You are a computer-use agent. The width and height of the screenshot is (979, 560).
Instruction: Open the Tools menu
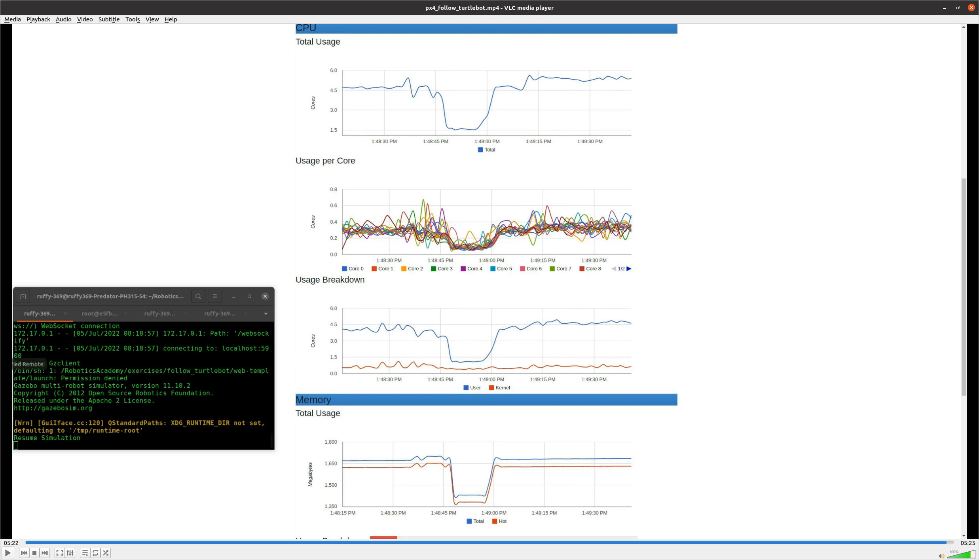[x=133, y=19]
